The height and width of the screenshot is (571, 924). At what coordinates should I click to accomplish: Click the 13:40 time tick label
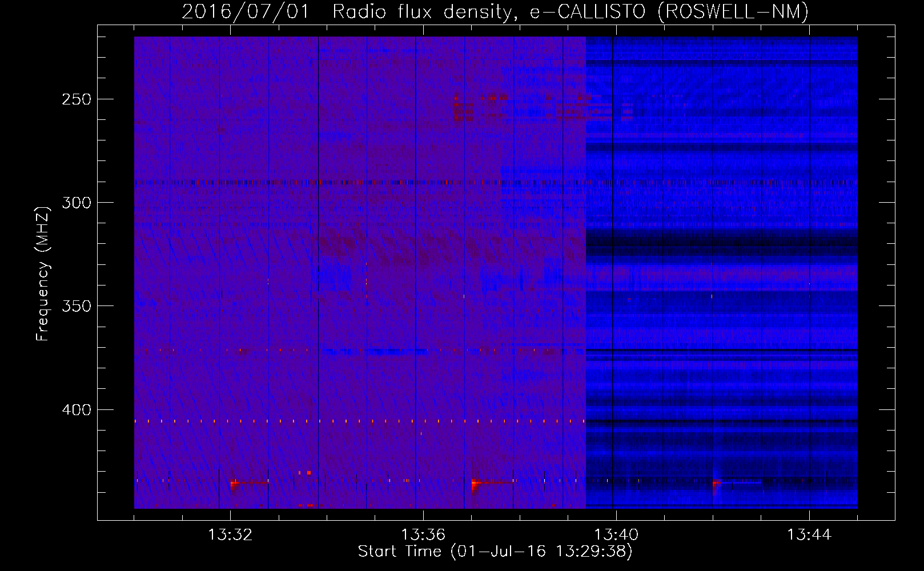[616, 535]
